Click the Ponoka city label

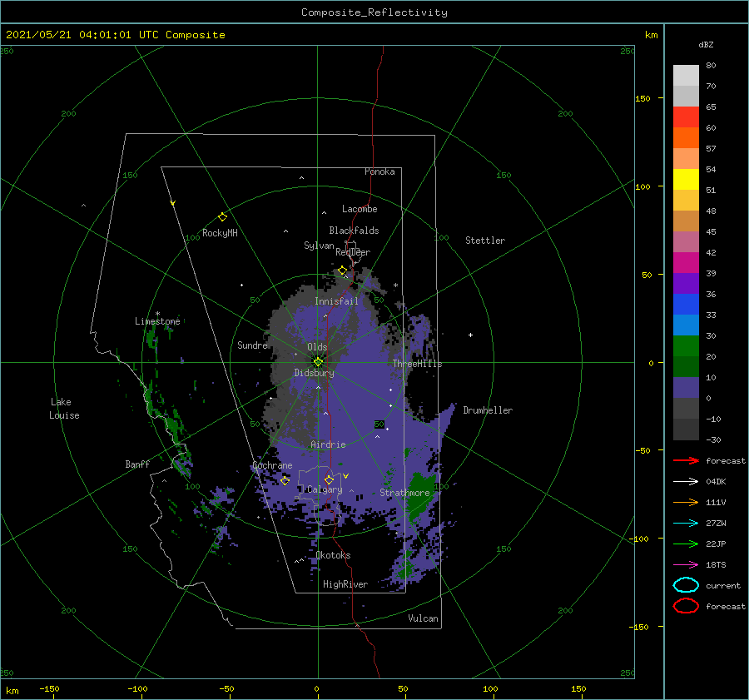[379, 171]
